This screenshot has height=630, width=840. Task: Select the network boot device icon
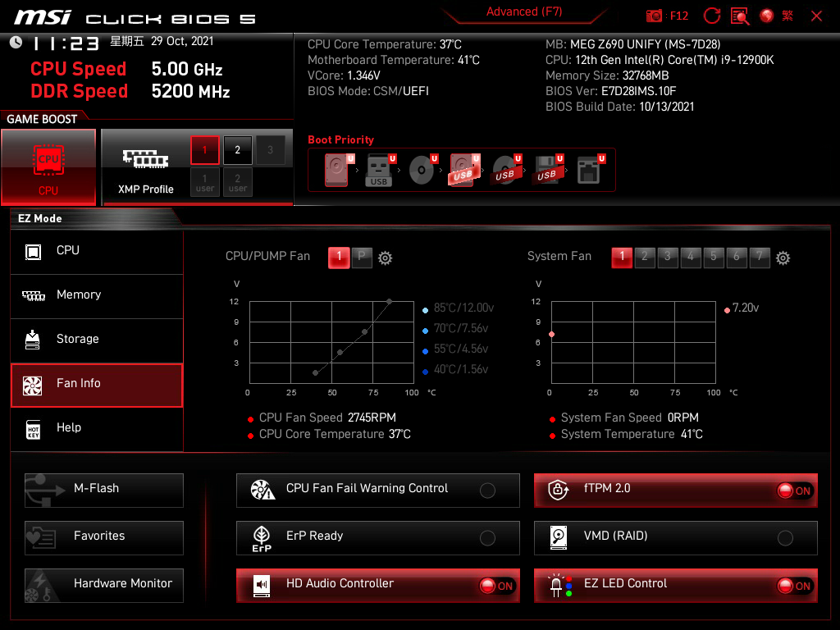(590, 170)
